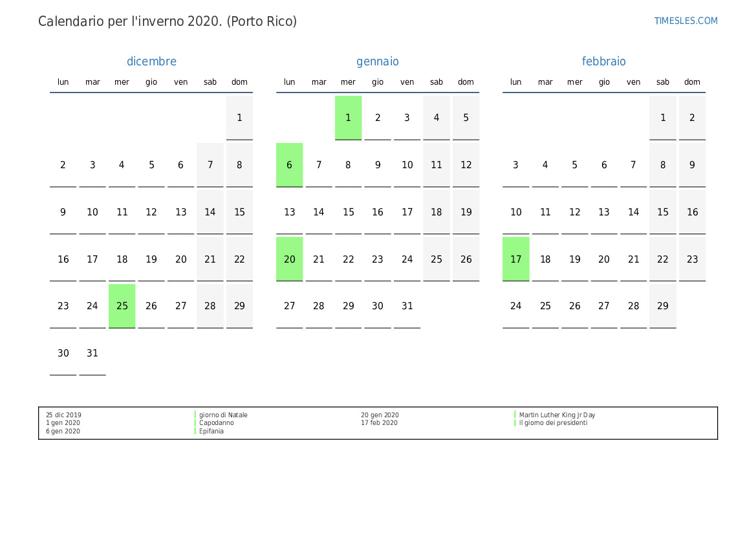Select December 24 day cell
This screenshot has height=535, width=756.
point(92,306)
